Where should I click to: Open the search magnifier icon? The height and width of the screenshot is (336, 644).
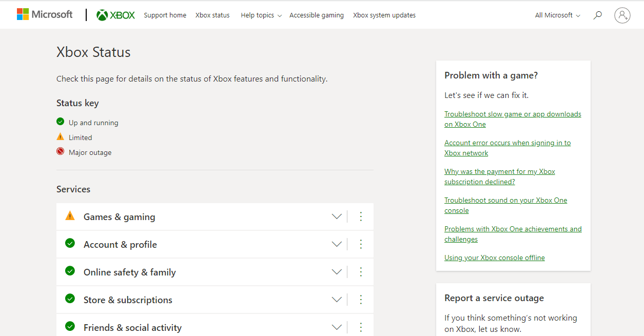pyautogui.click(x=597, y=15)
